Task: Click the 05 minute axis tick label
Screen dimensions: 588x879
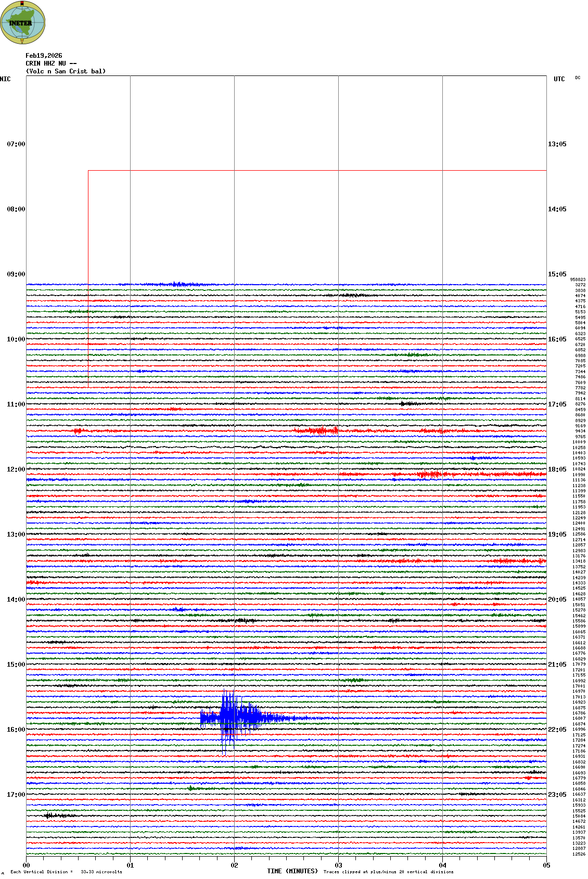Action: (546, 865)
